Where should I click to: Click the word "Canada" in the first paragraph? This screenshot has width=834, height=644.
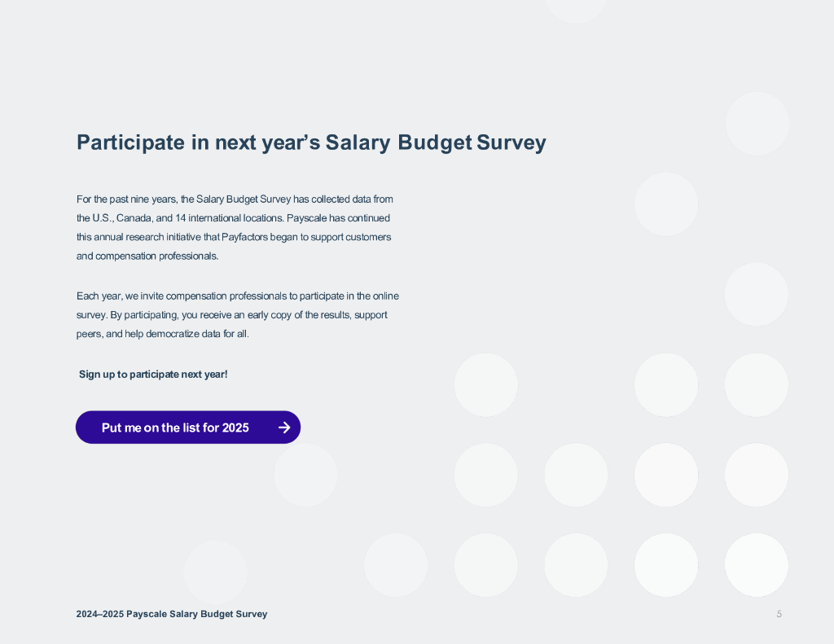[x=134, y=218]
